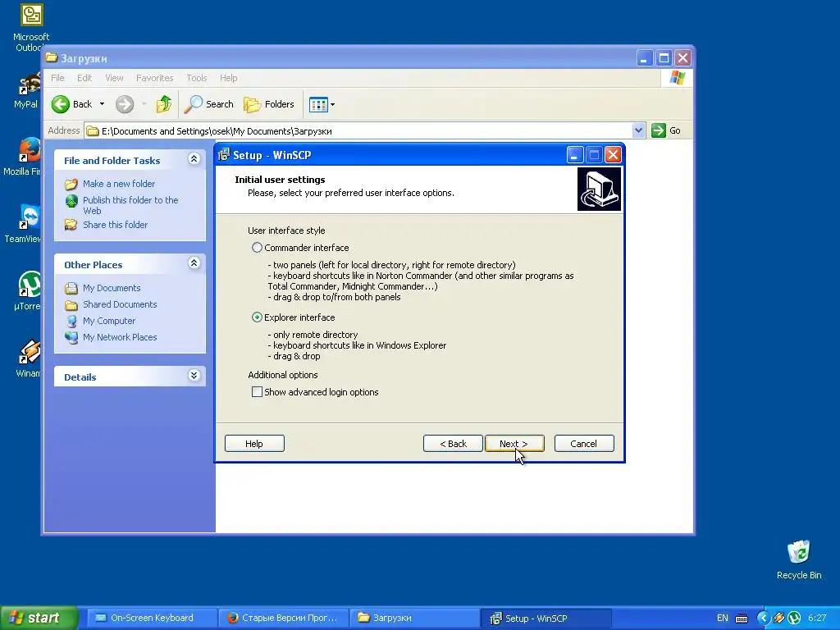Open the File menu in Загрузки window
The image size is (840, 630).
pyautogui.click(x=57, y=78)
